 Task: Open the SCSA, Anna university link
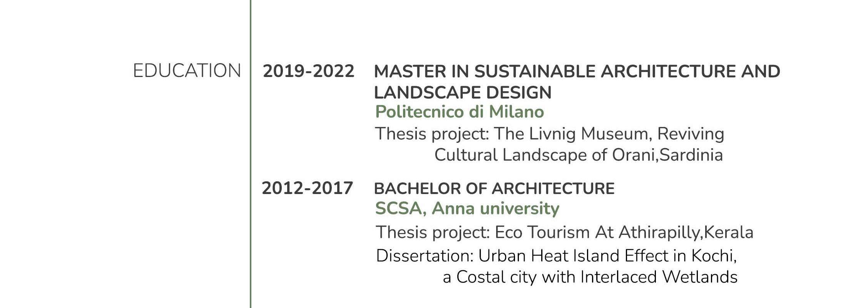click(x=467, y=208)
